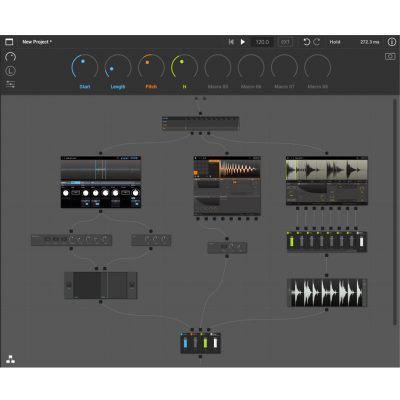Click the blue Length macro knob

118,67
